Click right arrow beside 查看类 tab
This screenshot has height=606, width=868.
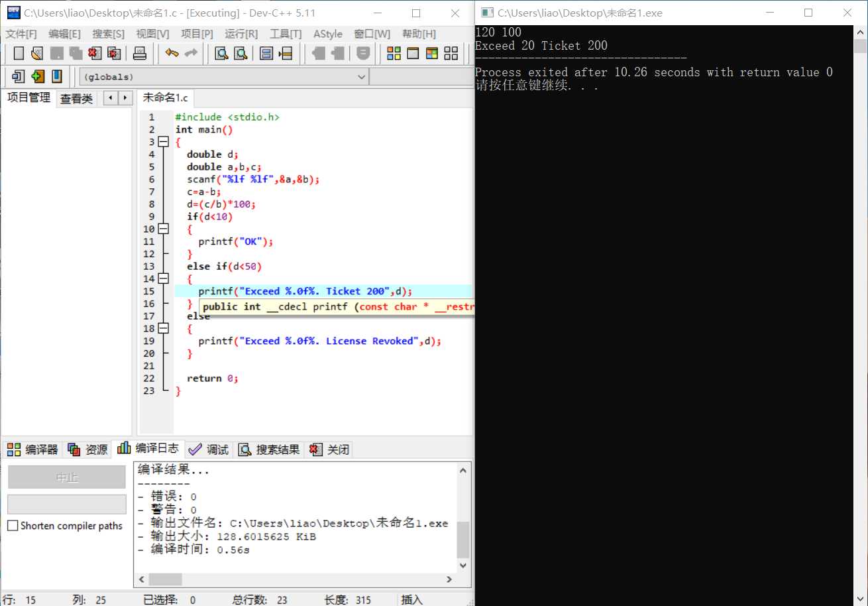(x=125, y=98)
